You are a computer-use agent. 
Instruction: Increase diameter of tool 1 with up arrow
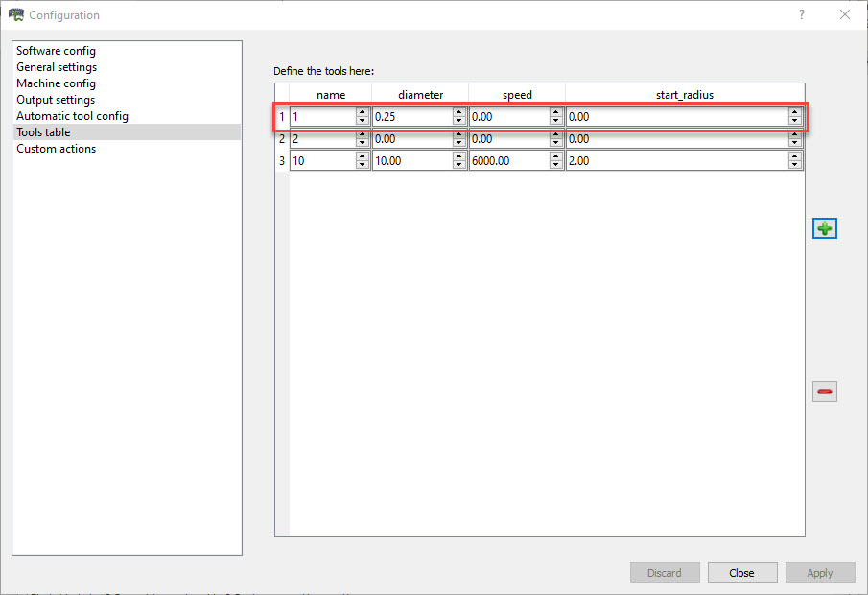coord(458,112)
